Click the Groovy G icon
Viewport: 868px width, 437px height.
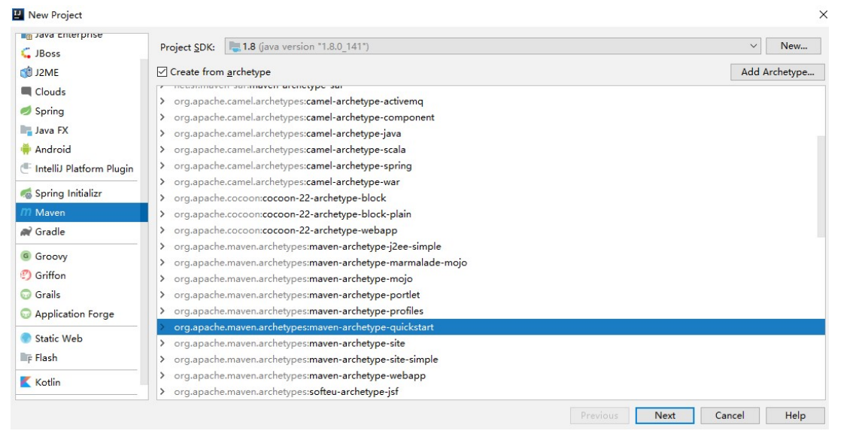[26, 256]
